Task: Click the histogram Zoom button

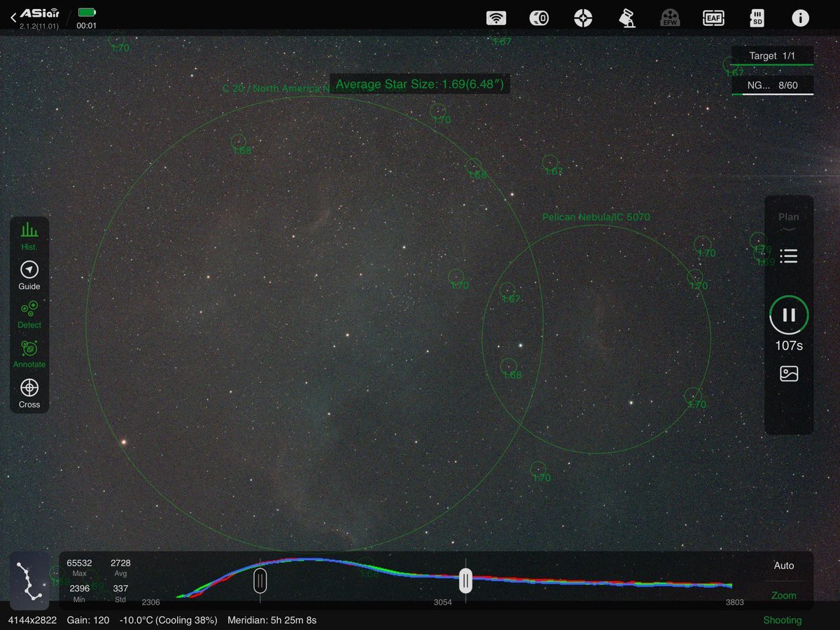Action: tap(784, 596)
